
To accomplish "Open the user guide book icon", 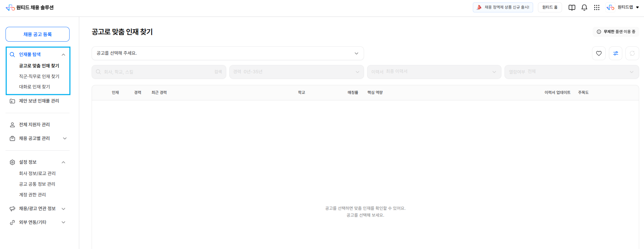I will pos(572,8).
